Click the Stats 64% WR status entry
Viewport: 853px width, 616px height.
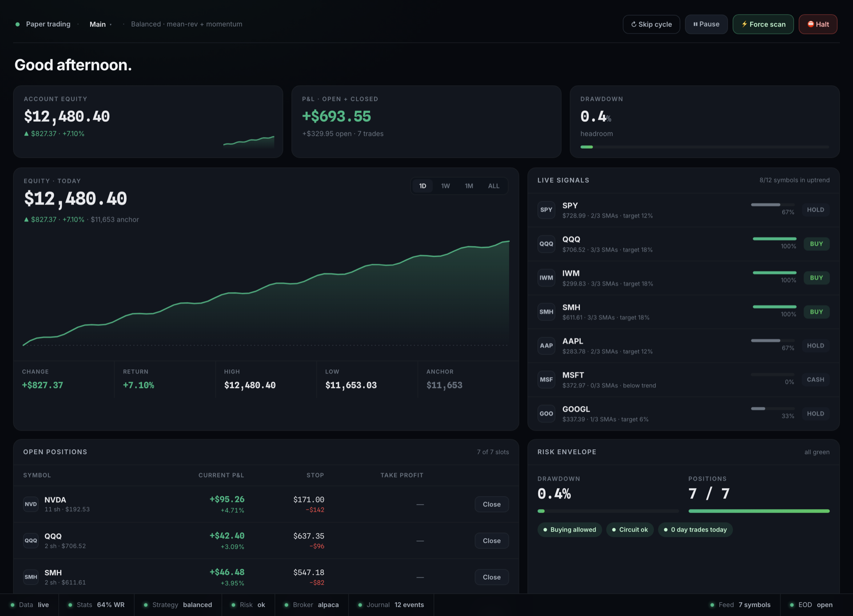pyautogui.click(x=96, y=605)
